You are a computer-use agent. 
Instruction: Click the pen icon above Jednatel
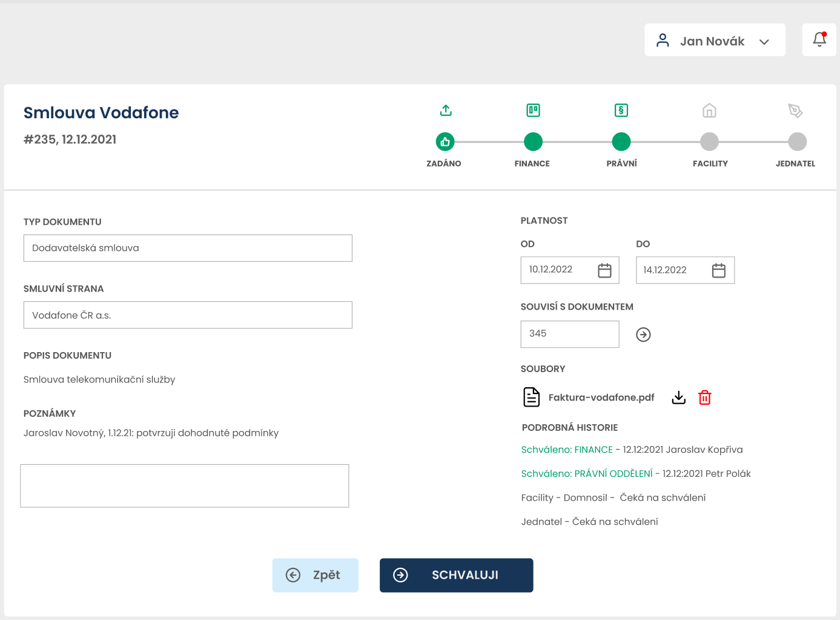click(x=795, y=110)
